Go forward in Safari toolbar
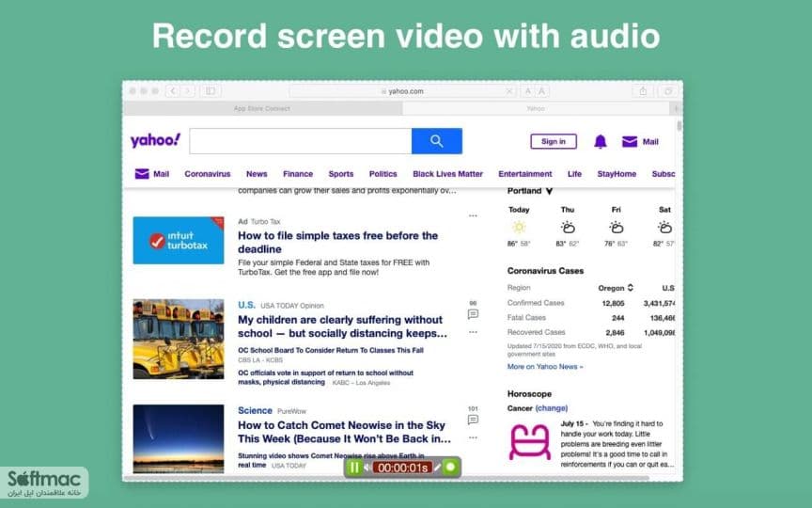The width and height of the screenshot is (812, 508). (x=187, y=91)
